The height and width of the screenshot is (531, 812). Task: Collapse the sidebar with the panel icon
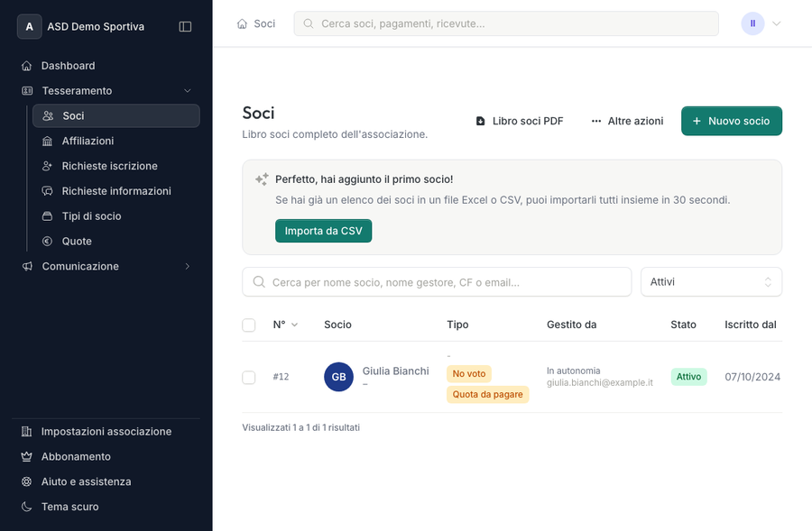185,26
